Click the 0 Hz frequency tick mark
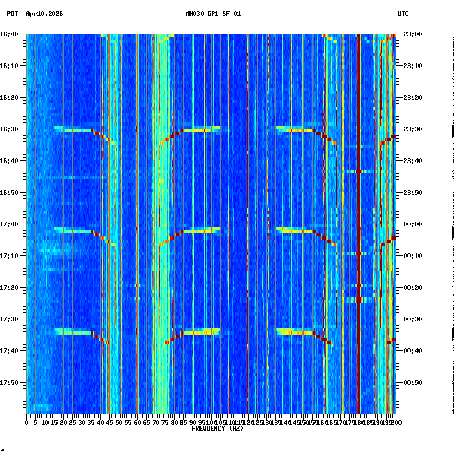The image size is (476, 456). point(26,416)
